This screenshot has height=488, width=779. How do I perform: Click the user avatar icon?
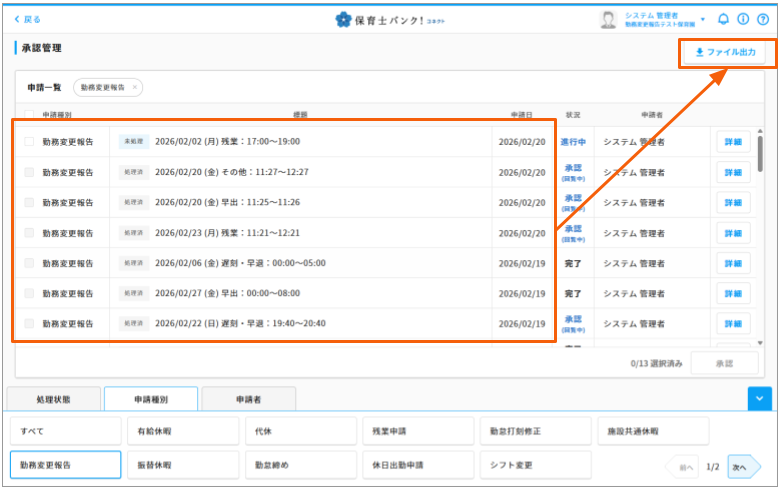tap(608, 19)
